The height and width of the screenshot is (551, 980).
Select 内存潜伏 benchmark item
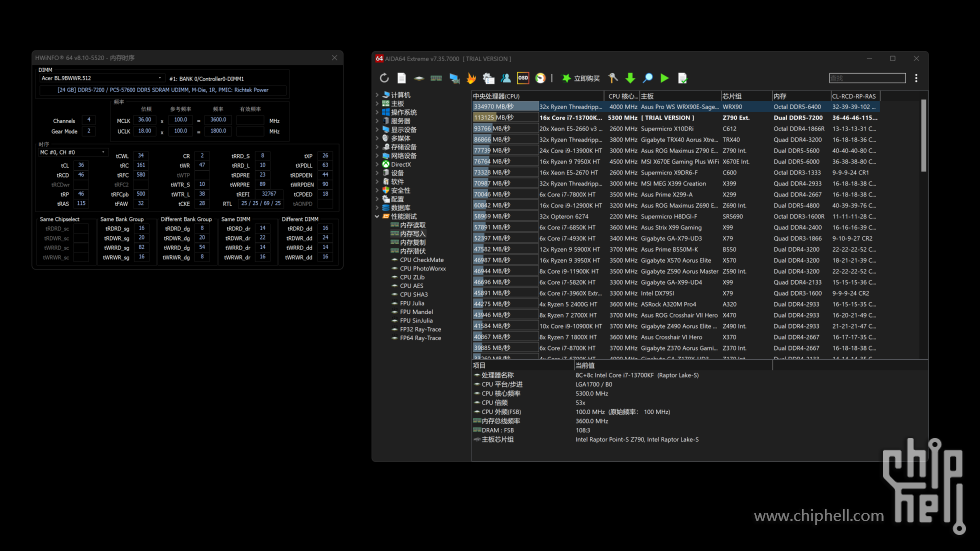pos(412,251)
